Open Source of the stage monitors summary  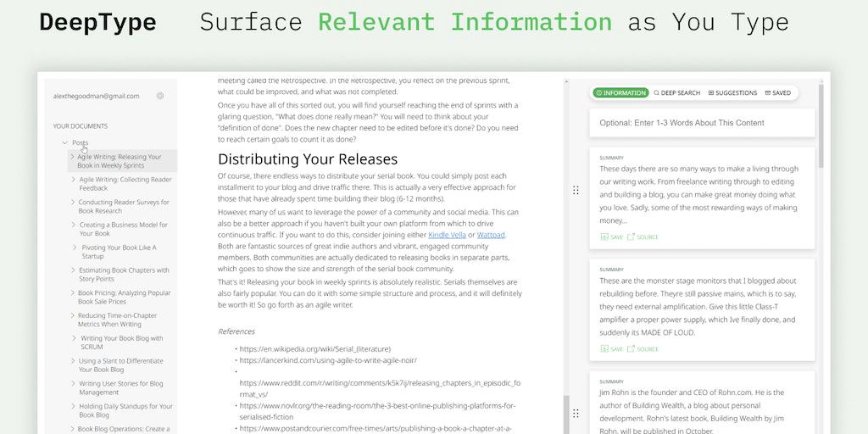(643, 349)
